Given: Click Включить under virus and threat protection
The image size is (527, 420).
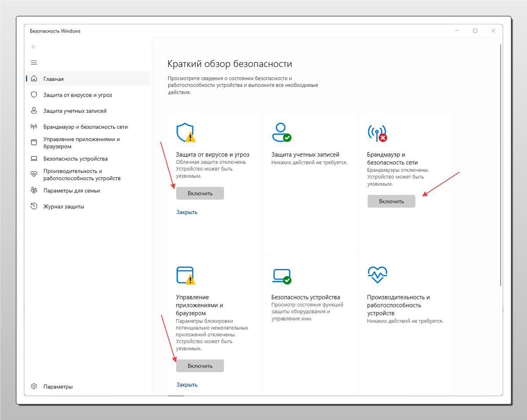Looking at the screenshot, I should tap(200, 193).
